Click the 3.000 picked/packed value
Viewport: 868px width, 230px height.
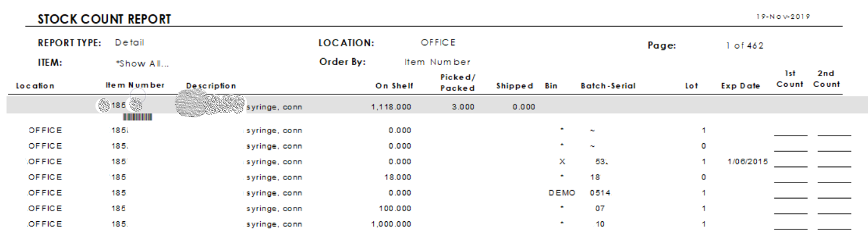pos(462,107)
